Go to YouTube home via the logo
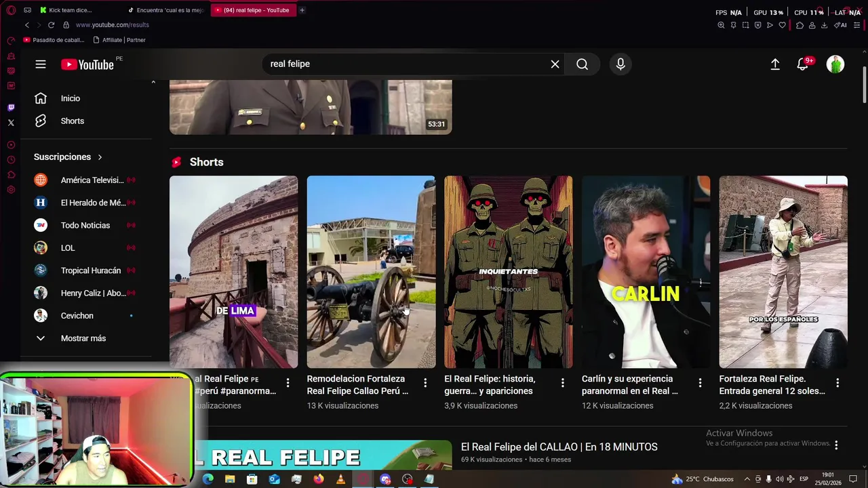The image size is (868, 488). (87, 64)
